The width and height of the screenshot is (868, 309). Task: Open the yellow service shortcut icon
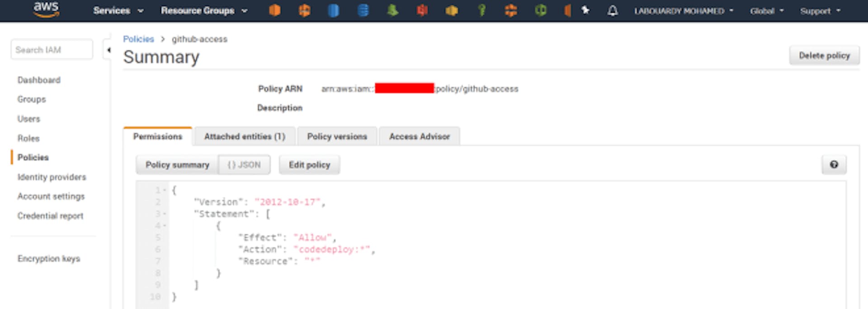tap(452, 10)
